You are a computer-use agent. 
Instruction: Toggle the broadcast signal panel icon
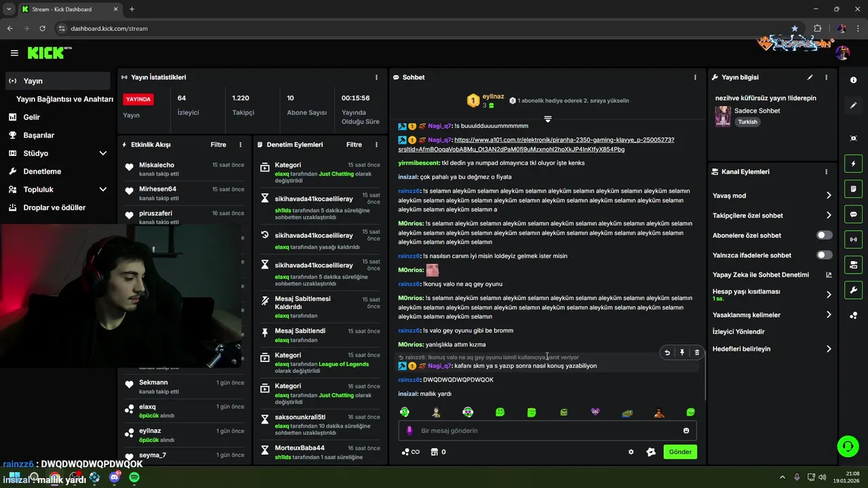[853, 239]
